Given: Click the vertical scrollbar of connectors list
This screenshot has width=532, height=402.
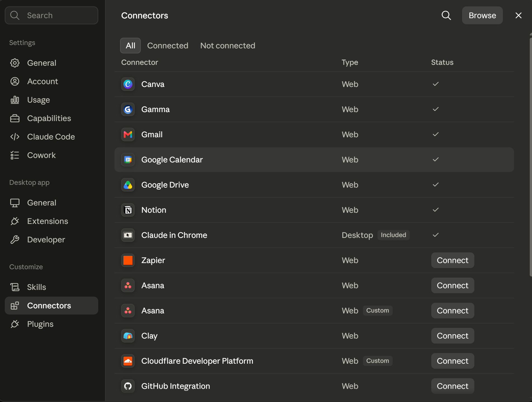Looking at the screenshot, I should [530, 157].
